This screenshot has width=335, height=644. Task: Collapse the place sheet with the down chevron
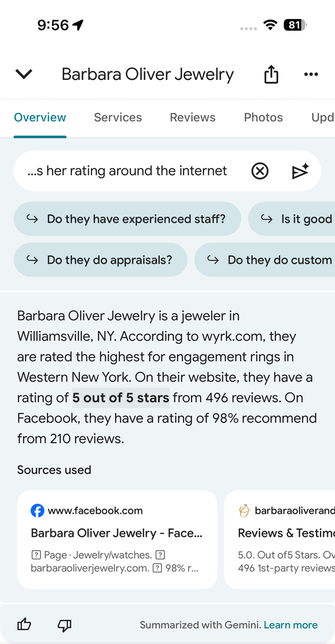(x=24, y=74)
